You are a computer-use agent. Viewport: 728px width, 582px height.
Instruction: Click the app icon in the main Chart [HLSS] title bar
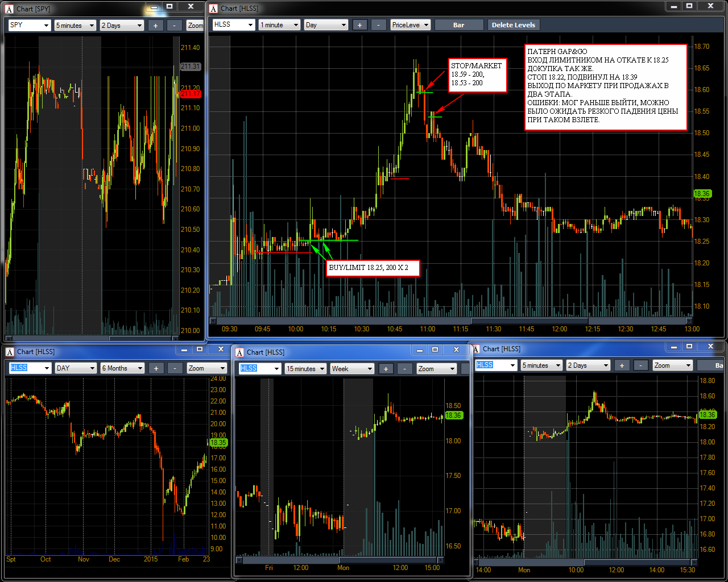coord(213,9)
